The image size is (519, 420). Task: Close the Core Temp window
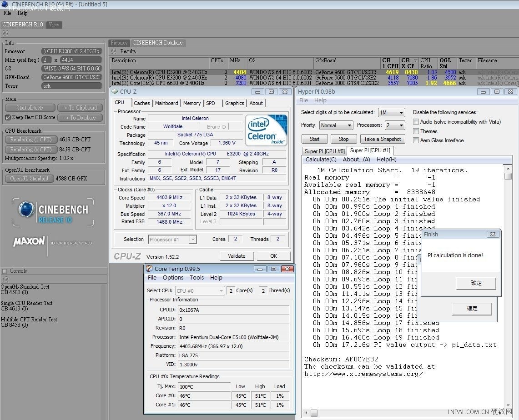(287, 269)
